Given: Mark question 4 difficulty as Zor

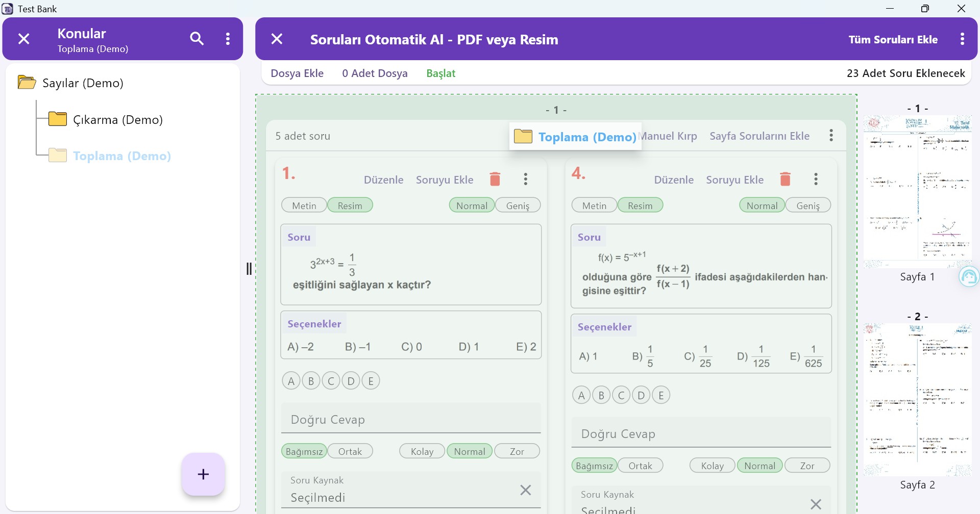Looking at the screenshot, I should (x=807, y=466).
